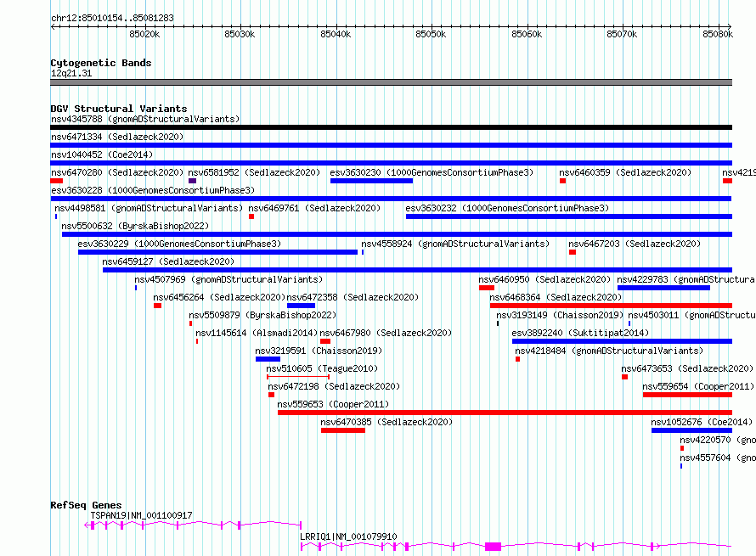Select the nsv6471334 (Sedlazeck2020) label
Screen dimensions: 756x556
117,137
